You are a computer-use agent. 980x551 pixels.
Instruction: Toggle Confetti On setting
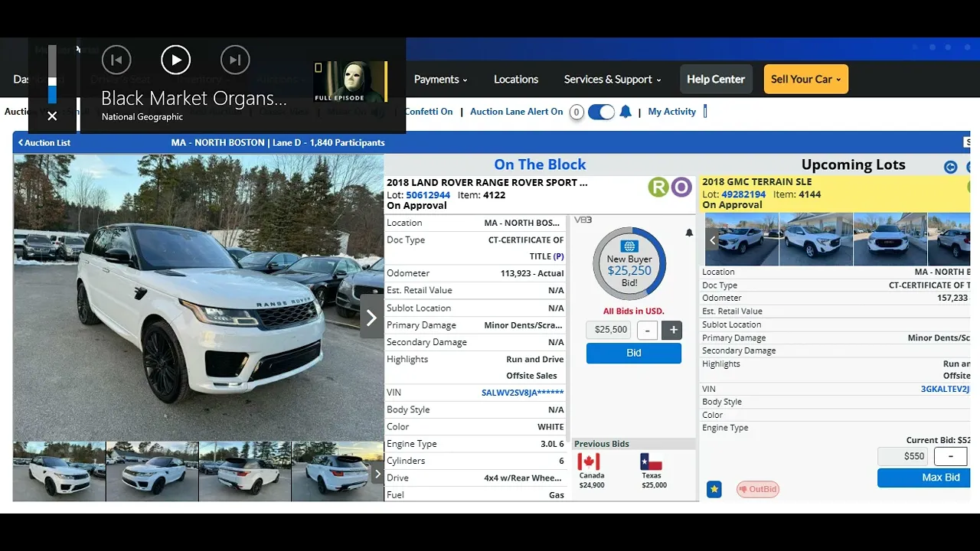[429, 112]
